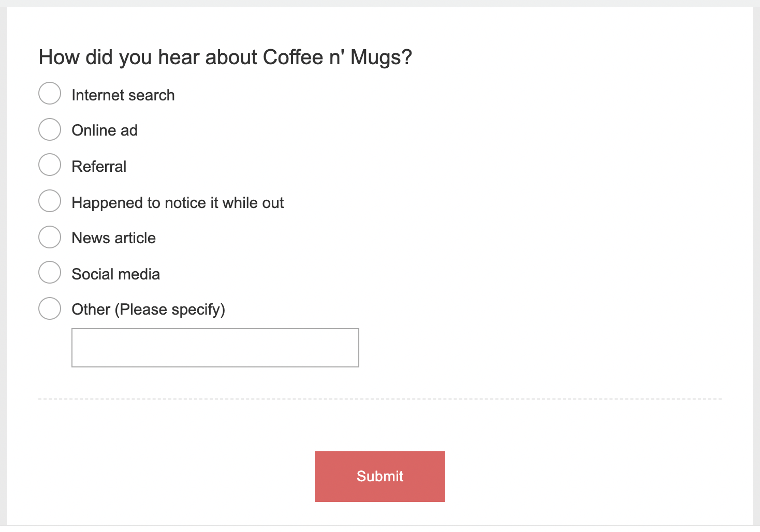Choose the Online ad radio circle

[50, 129]
